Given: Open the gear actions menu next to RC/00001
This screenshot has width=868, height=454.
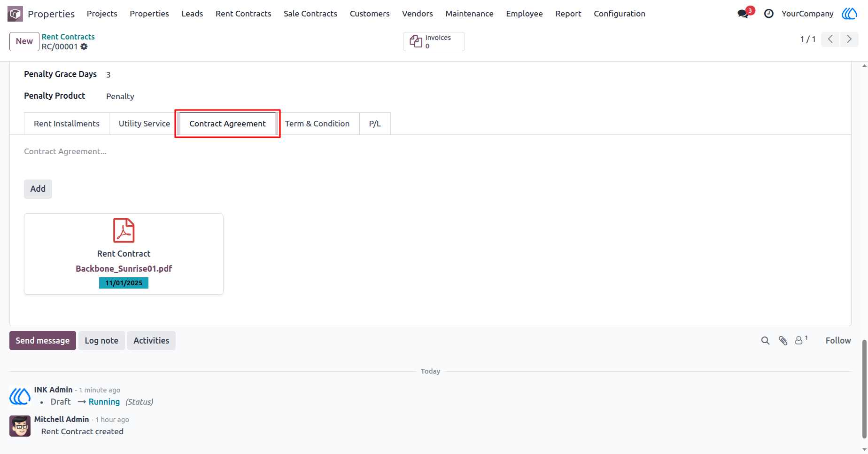Looking at the screenshot, I should coord(84,47).
